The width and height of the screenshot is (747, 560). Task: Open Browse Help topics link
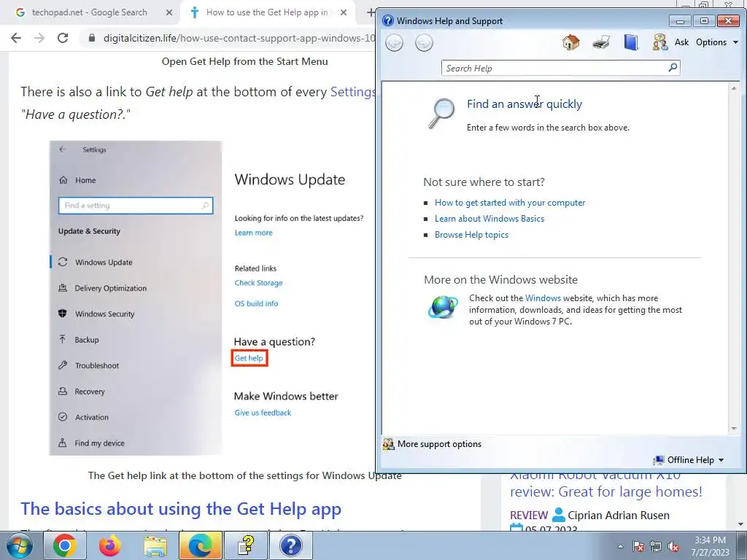click(x=471, y=235)
